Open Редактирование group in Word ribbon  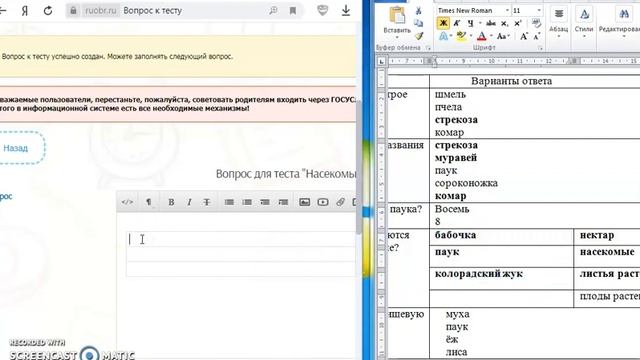pos(619,22)
